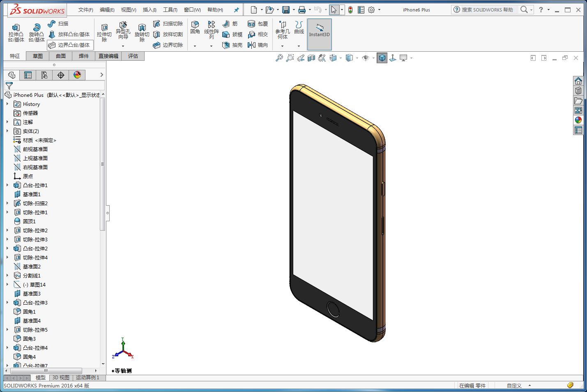
Task: Open the 参考几何体 dropdown arrow
Action: (x=283, y=46)
